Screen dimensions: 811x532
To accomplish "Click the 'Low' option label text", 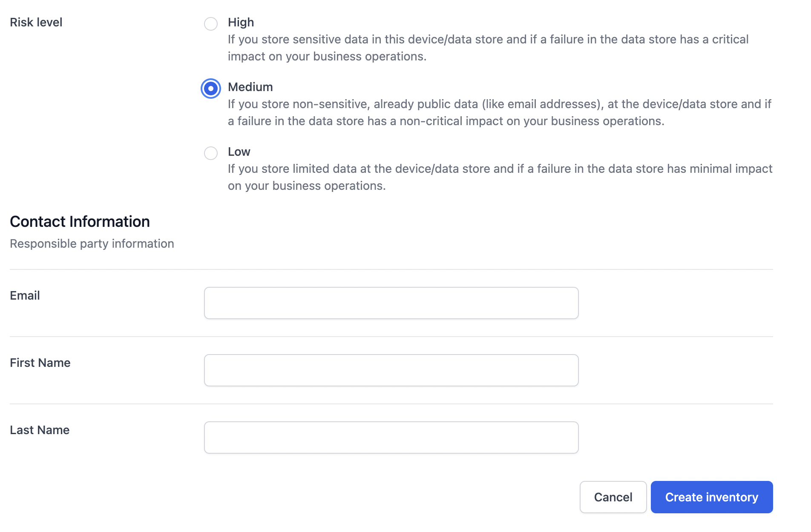I will (239, 152).
